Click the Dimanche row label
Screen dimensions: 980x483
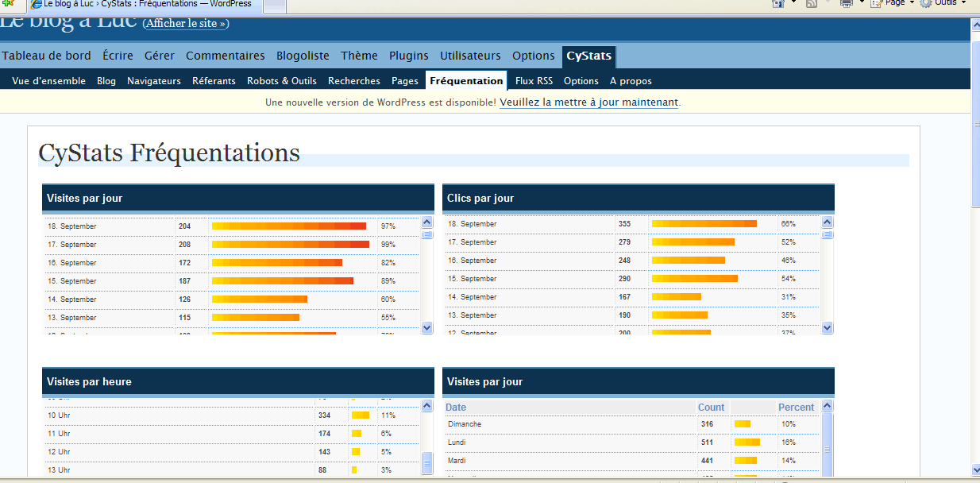pos(465,424)
